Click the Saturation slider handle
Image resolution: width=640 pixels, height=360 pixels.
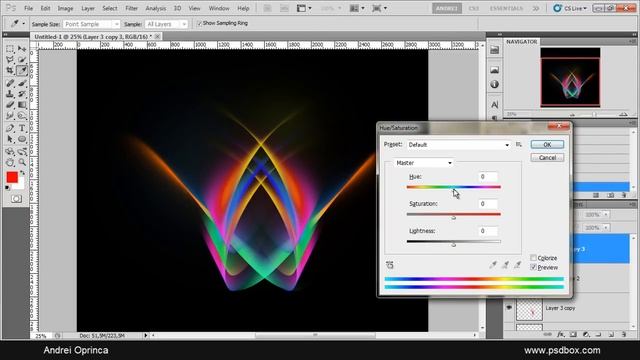(453, 218)
